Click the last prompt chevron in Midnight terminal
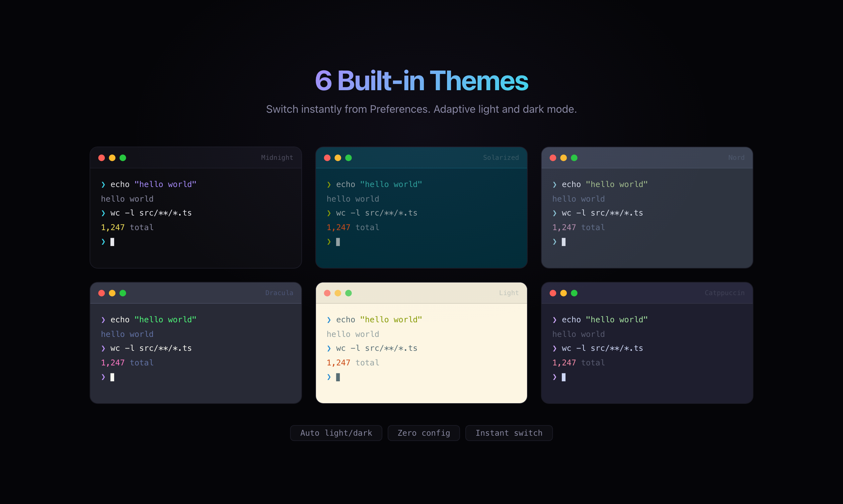This screenshot has height=504, width=843. (x=103, y=242)
